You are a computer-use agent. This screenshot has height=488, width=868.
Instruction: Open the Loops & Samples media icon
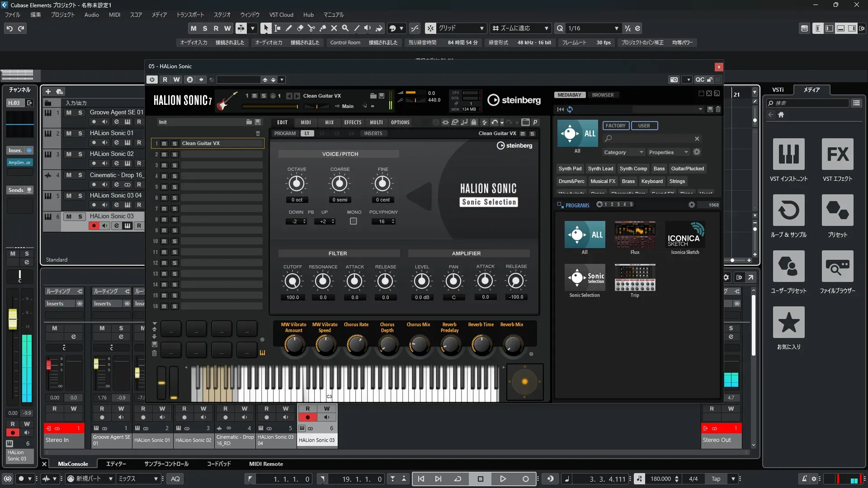click(x=788, y=211)
